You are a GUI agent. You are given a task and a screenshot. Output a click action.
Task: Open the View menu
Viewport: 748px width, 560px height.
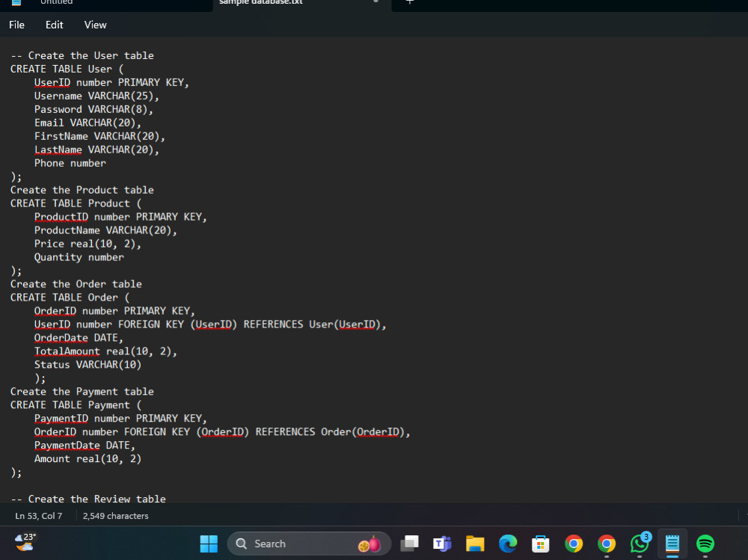(x=96, y=25)
